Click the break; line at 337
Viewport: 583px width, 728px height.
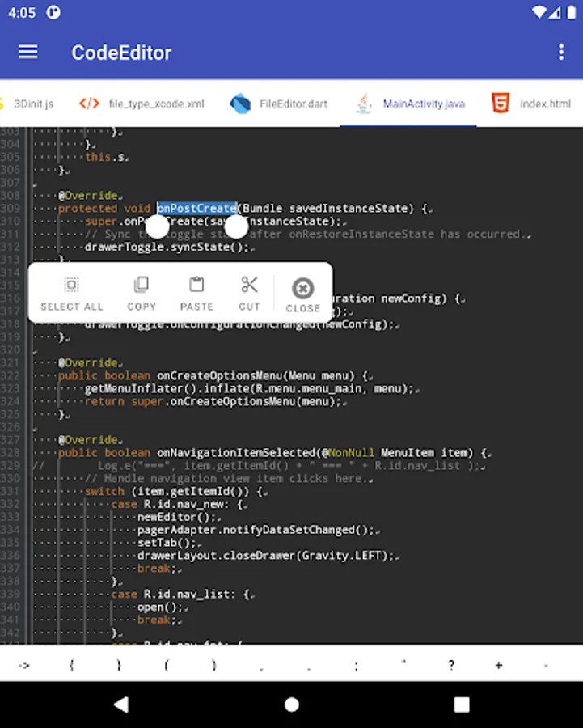click(157, 569)
